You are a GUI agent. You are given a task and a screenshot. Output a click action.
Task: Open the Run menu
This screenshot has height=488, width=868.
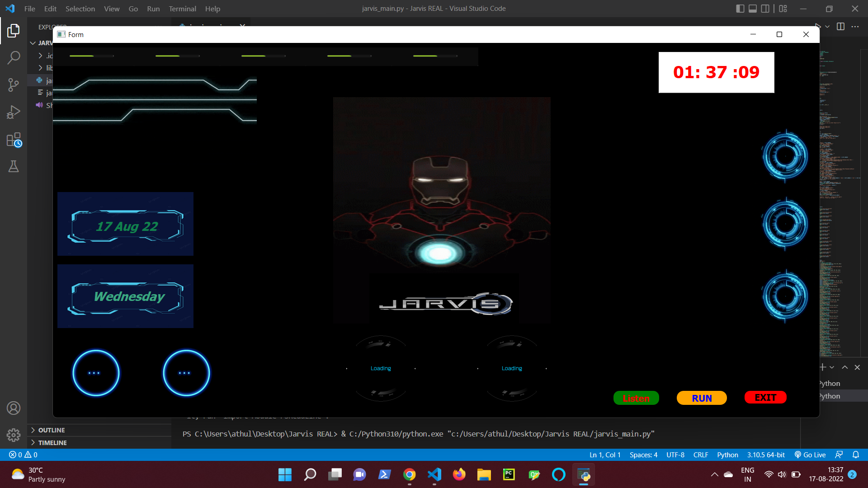pyautogui.click(x=153, y=9)
